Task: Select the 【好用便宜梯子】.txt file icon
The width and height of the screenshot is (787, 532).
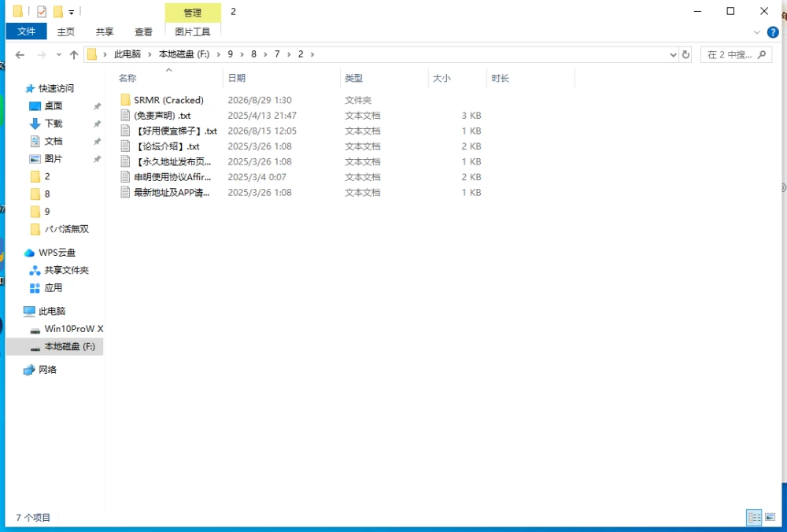Action: pos(125,131)
